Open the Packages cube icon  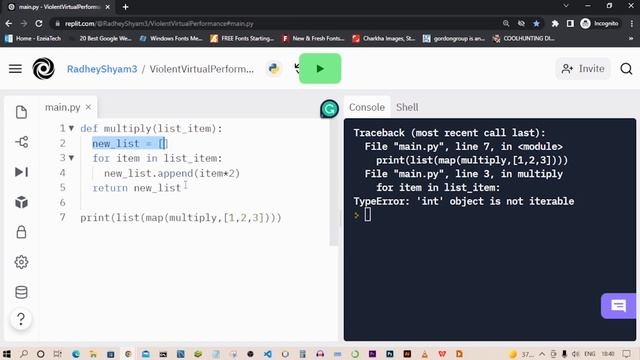21,202
